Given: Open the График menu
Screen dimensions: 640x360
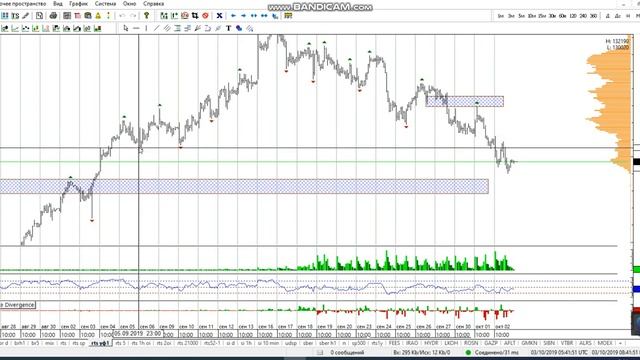Looking at the screenshot, I should click(x=78, y=4).
